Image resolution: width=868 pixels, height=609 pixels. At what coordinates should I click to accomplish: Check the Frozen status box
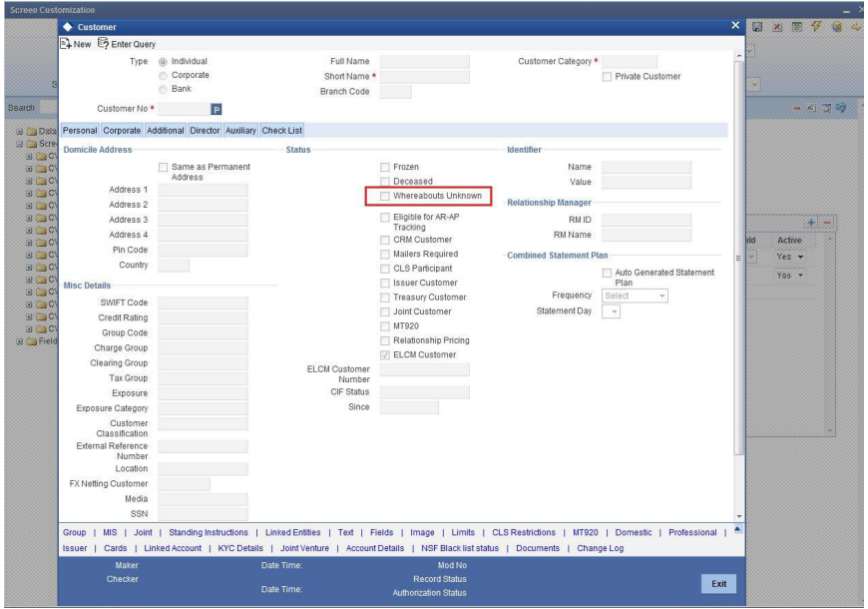385,168
